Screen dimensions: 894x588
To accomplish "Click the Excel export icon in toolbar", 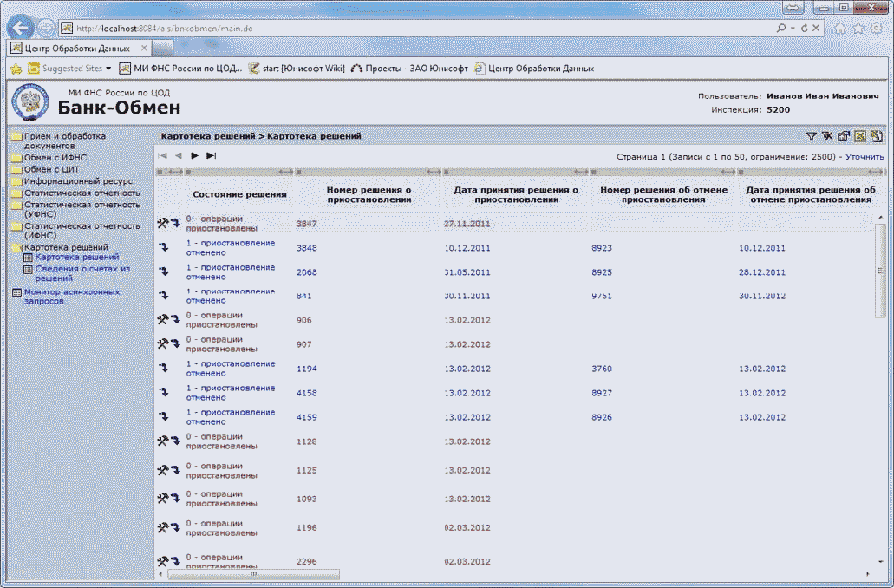I will 859,136.
